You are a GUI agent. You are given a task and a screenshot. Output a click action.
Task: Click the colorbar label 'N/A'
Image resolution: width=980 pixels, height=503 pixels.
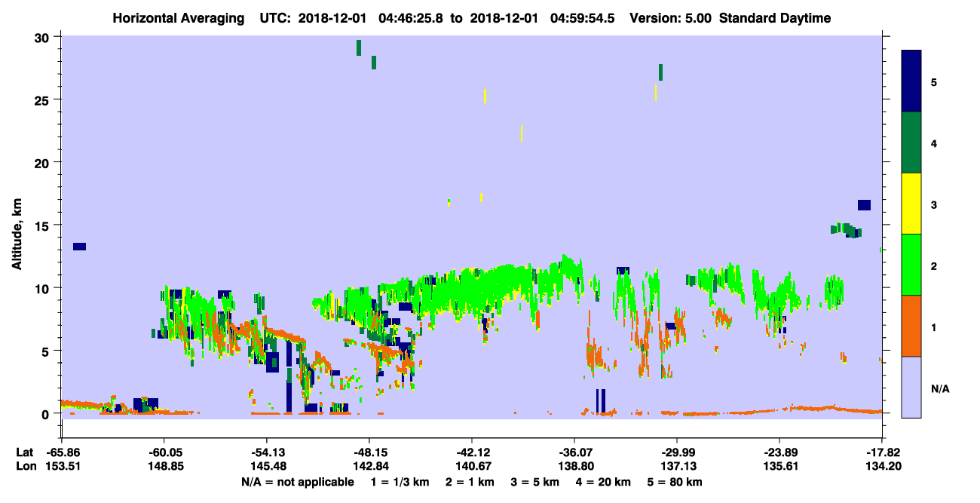pos(940,389)
